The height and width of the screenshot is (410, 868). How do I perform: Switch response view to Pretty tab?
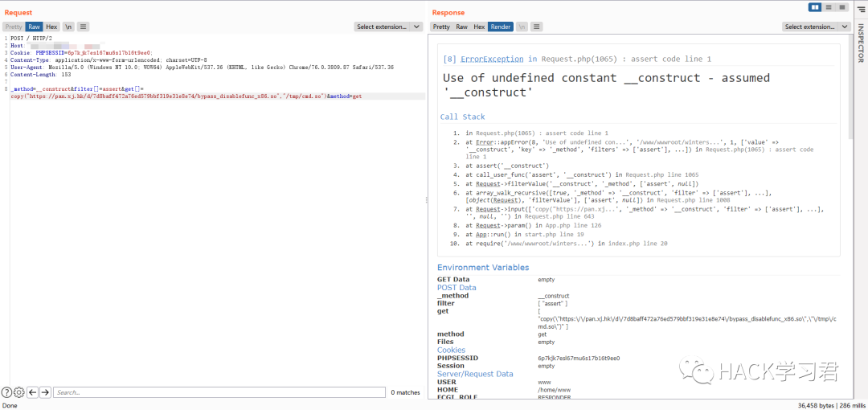click(x=441, y=27)
